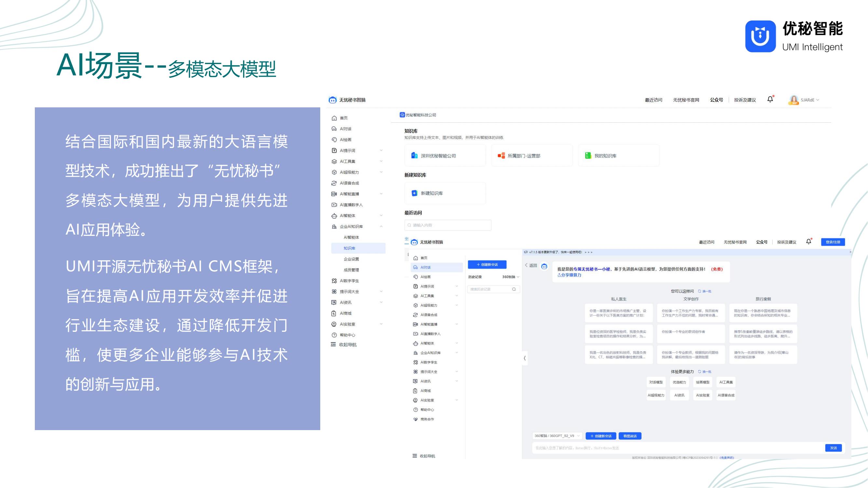The height and width of the screenshot is (488, 868).
Task: Click the AI商城 sidebar icon
Action: click(334, 313)
